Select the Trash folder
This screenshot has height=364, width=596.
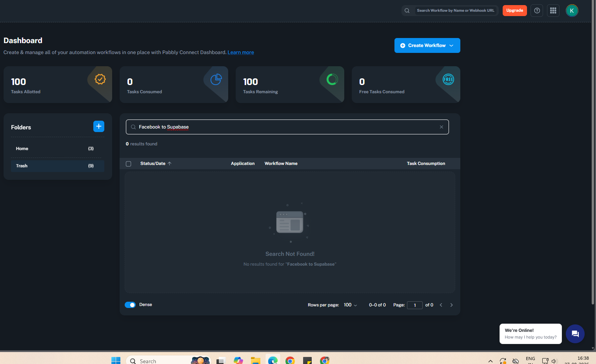pyautogui.click(x=58, y=166)
